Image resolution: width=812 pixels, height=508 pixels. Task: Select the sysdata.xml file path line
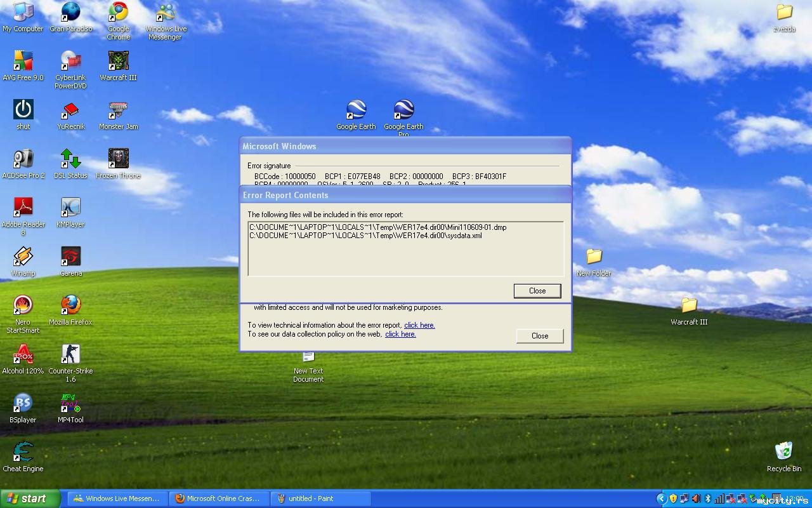tap(365, 236)
